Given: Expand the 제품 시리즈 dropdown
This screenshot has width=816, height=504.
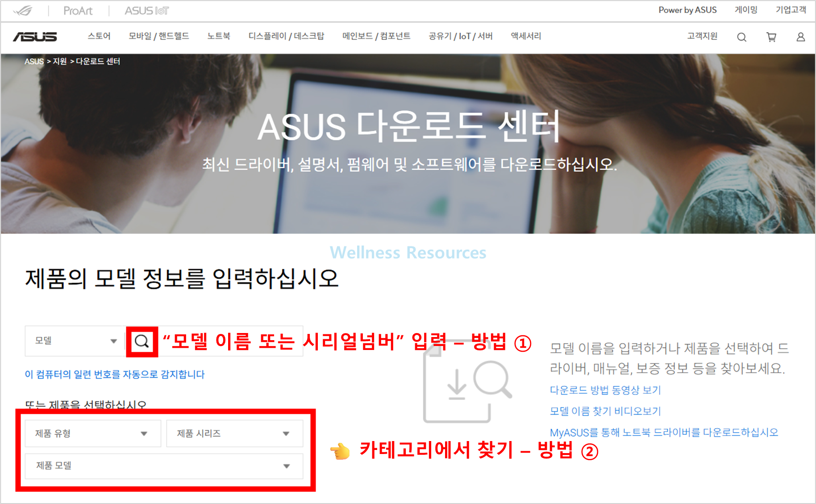Looking at the screenshot, I should (x=235, y=433).
